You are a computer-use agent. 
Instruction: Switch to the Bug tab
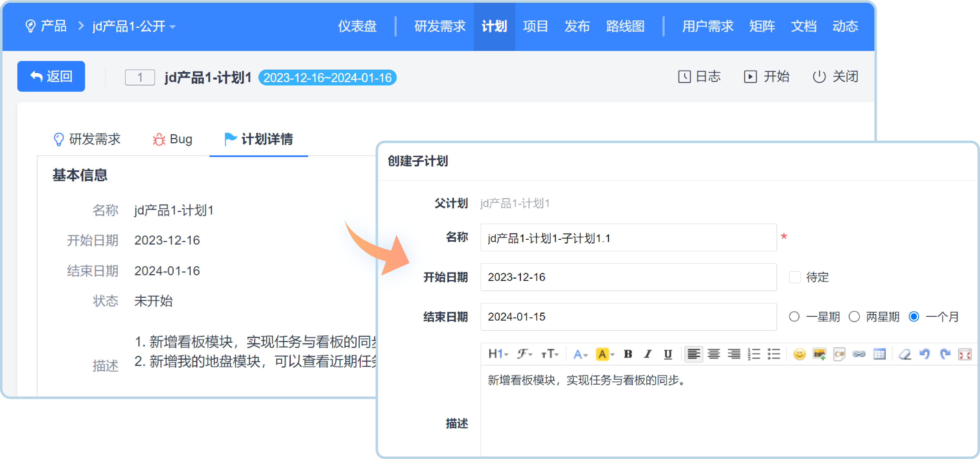pyautogui.click(x=173, y=139)
